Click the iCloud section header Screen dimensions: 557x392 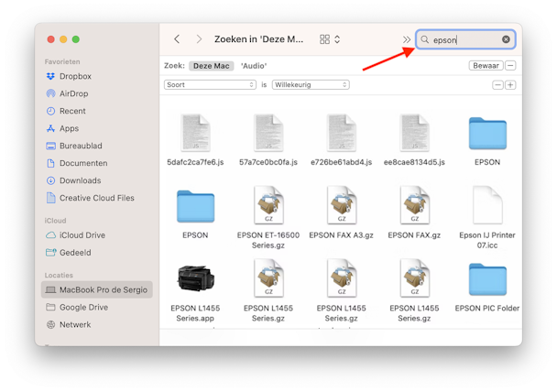pyautogui.click(x=55, y=221)
